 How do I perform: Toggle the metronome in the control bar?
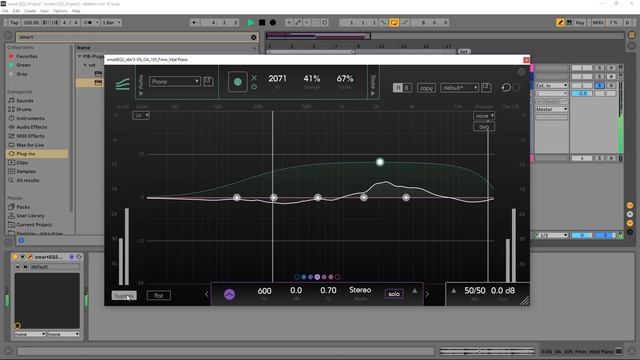88,22
